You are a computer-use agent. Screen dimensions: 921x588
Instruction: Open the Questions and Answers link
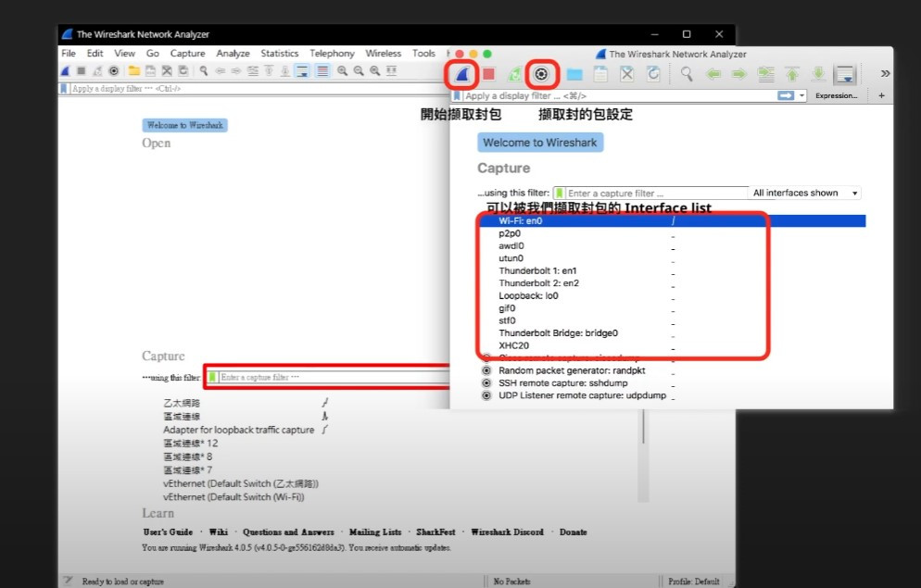point(288,532)
